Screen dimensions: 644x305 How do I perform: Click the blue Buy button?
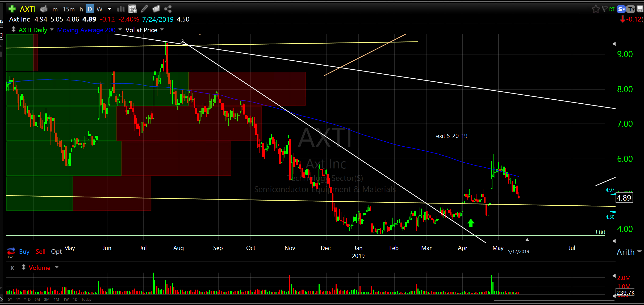click(x=24, y=251)
